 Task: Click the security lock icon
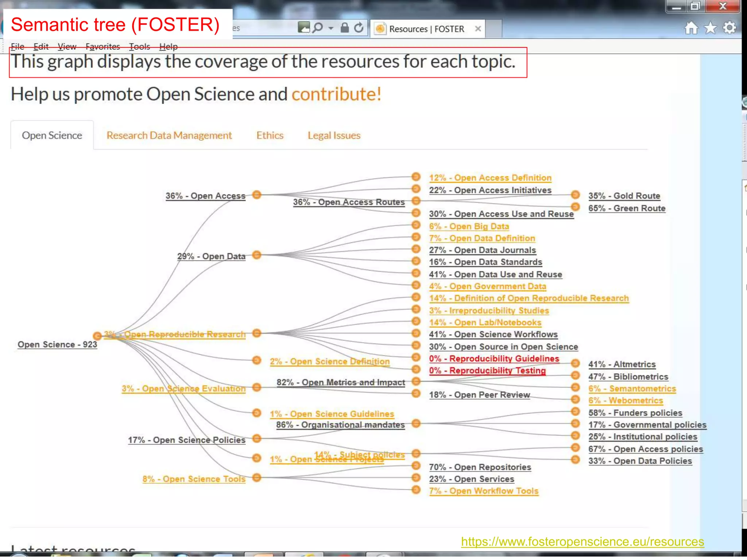point(344,28)
